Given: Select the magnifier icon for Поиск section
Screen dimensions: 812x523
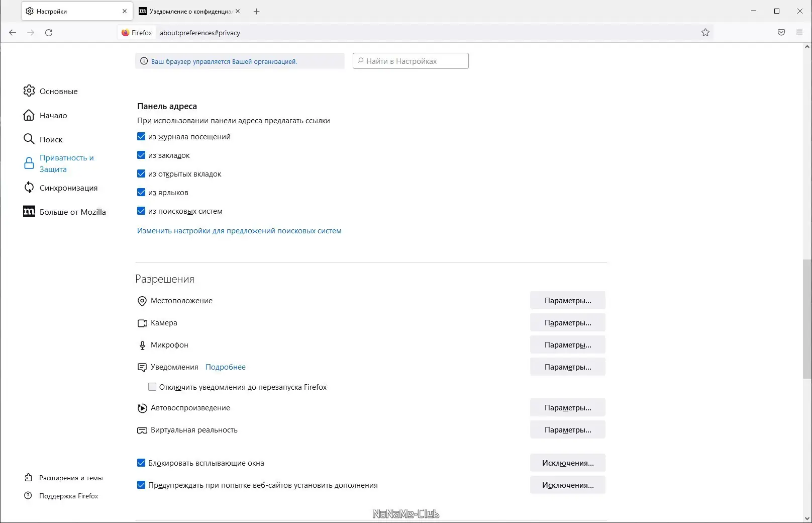Looking at the screenshot, I should [x=29, y=139].
